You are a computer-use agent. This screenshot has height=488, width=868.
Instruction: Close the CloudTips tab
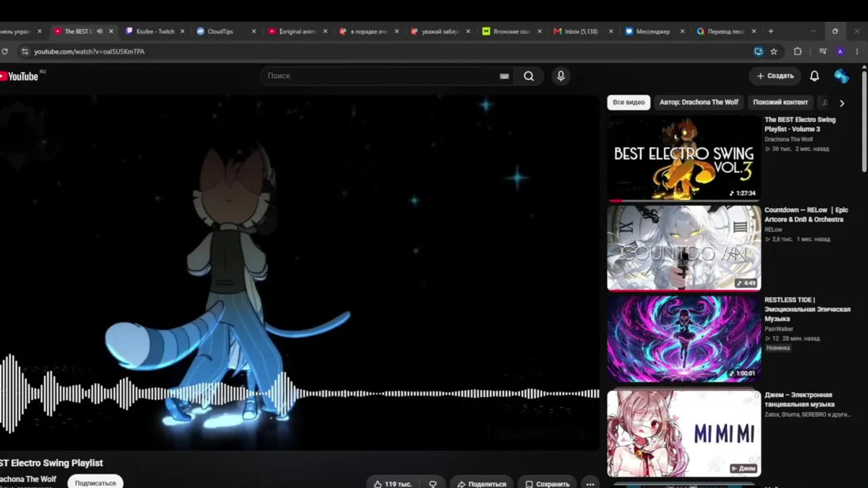(x=254, y=31)
